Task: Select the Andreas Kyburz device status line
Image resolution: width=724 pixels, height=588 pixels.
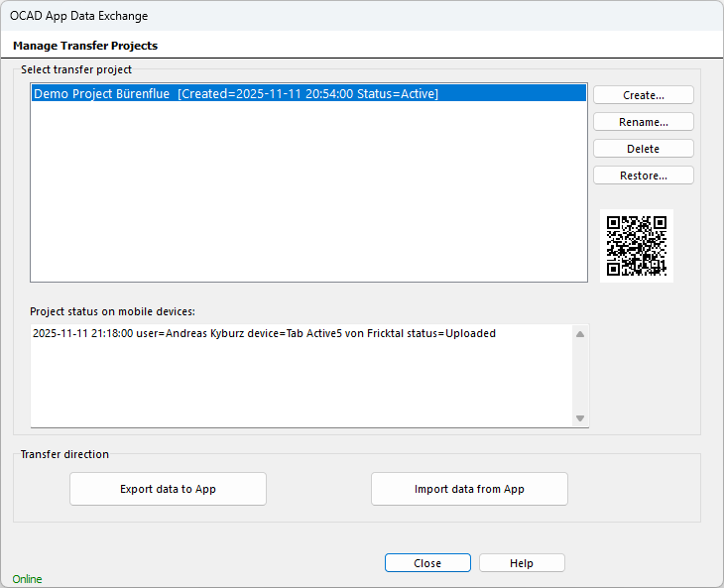Action: (x=264, y=333)
